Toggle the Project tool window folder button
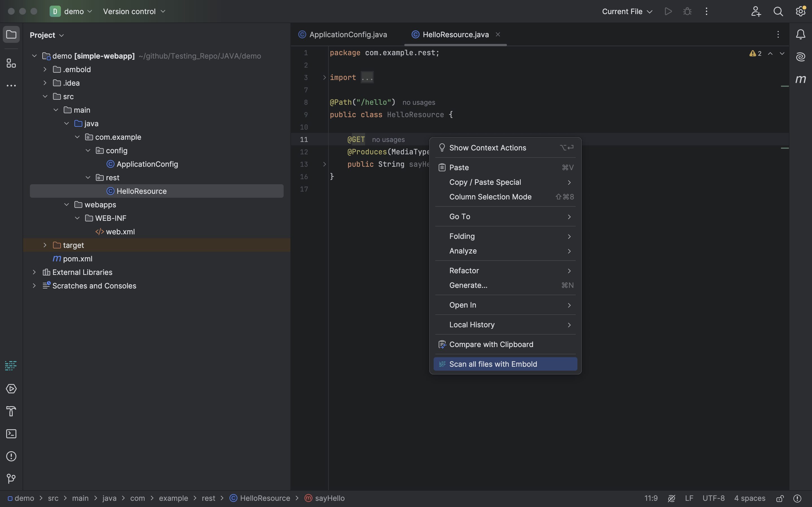Screen dimensions: 812x507 tap(11, 35)
